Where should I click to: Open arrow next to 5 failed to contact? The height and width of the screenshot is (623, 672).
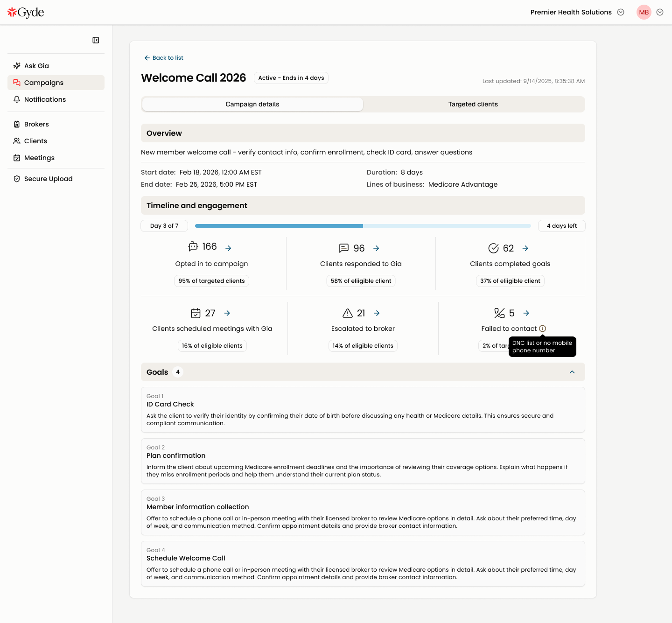(526, 313)
